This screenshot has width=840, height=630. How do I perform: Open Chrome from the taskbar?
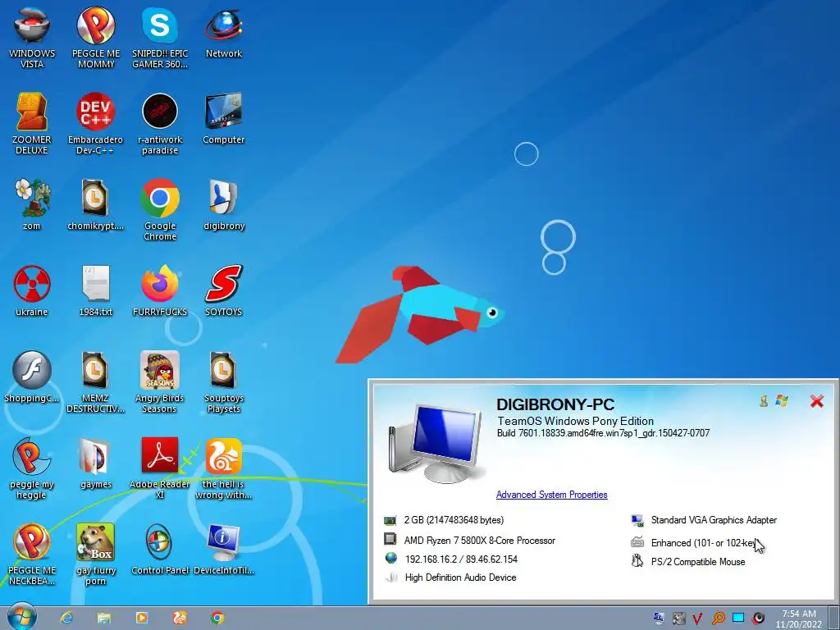click(217, 618)
